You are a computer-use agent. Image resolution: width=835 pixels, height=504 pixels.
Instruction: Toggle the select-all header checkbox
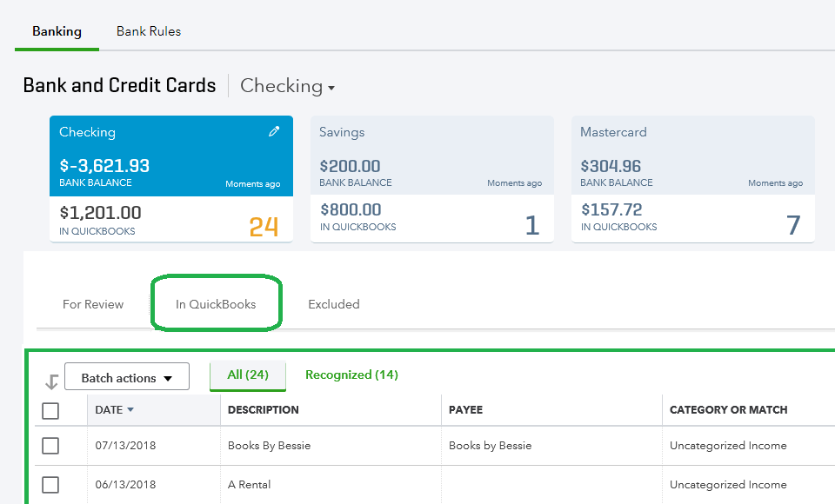pos(50,410)
